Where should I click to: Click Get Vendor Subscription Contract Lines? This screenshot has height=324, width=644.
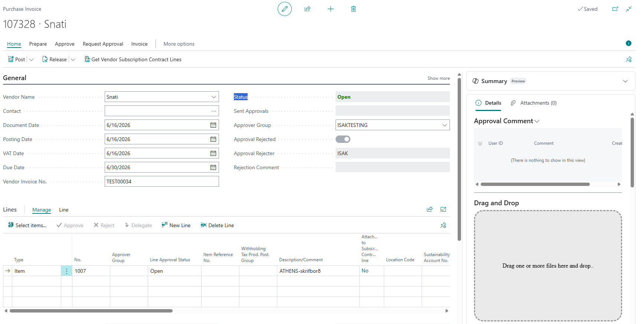click(133, 59)
